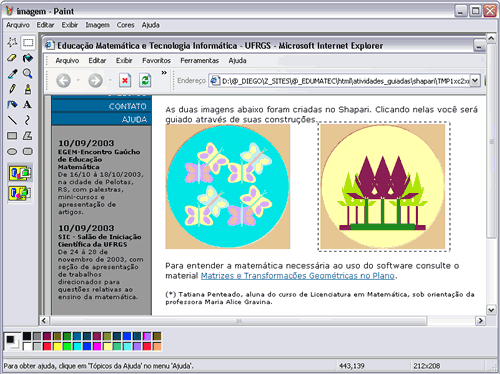
Task: Open Paint's Ajuda menu
Action: click(150, 25)
